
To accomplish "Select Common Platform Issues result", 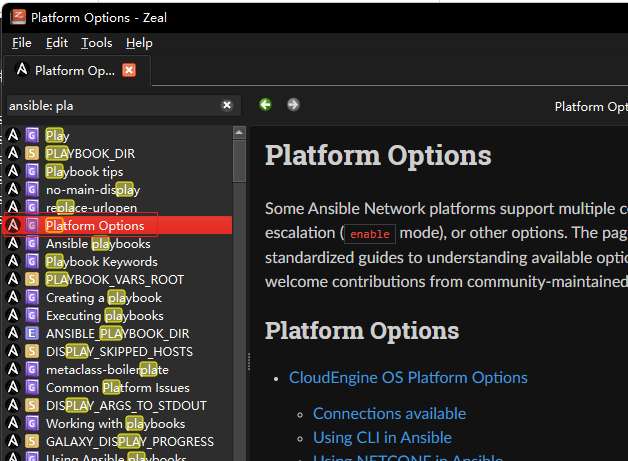I will click(x=118, y=388).
